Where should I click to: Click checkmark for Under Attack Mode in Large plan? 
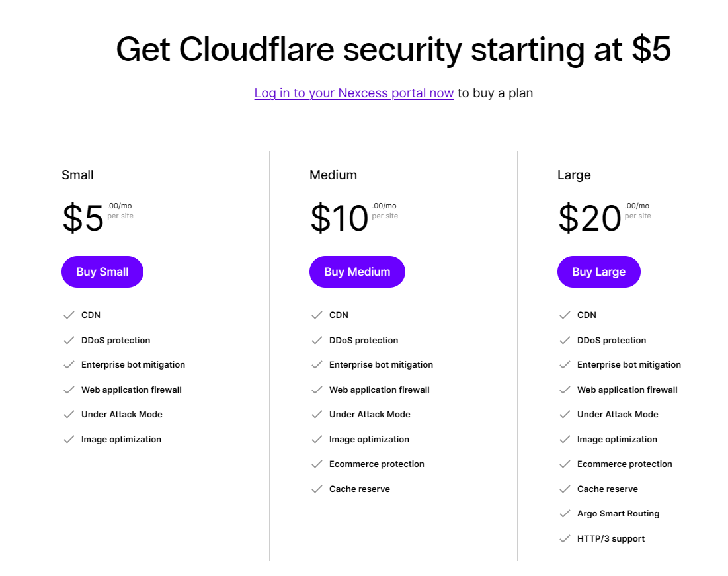point(565,415)
